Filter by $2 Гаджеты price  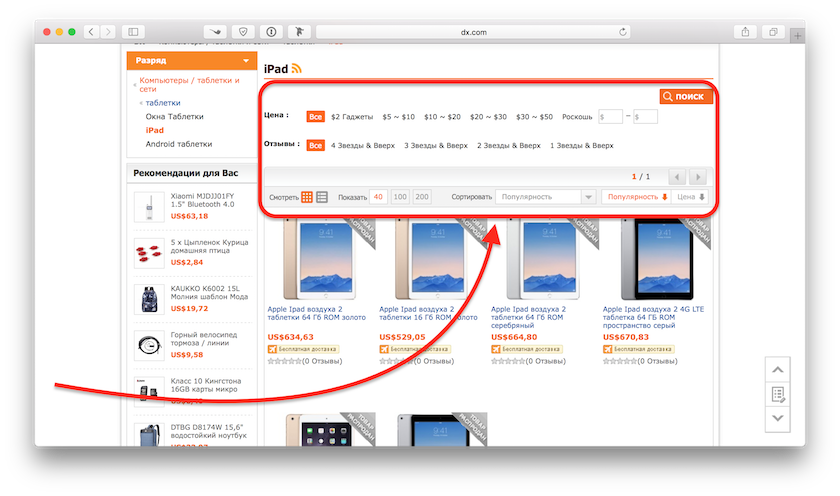(352, 117)
